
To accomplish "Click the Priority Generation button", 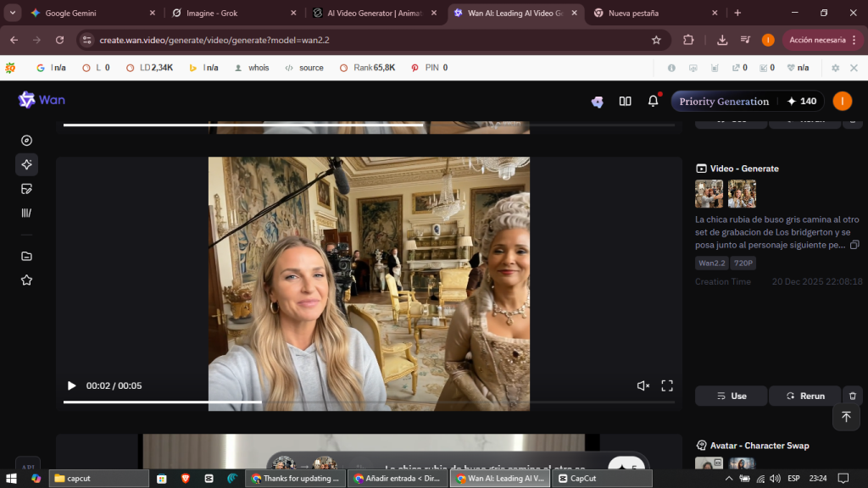I will (723, 101).
